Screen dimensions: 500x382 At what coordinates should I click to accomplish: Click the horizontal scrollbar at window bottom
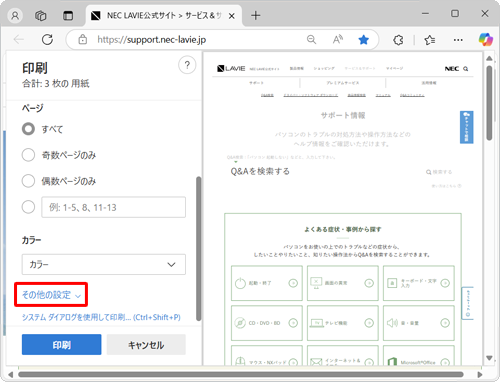[241, 374]
